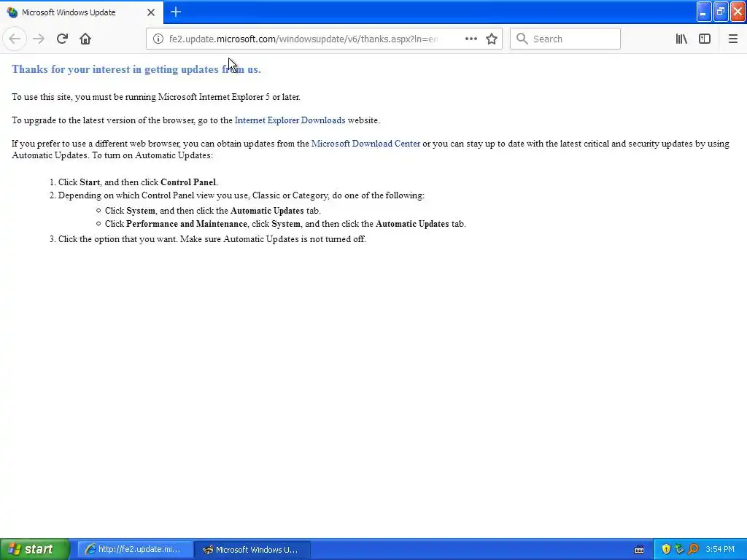The height and width of the screenshot is (560, 747).
Task: Close the Microsoft Windows Update tab
Action: pos(151,12)
